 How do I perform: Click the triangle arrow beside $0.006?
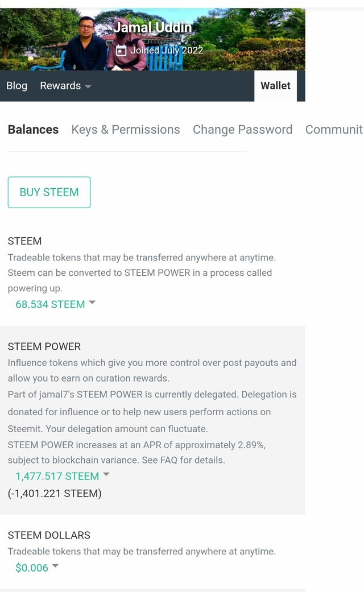[55, 566]
